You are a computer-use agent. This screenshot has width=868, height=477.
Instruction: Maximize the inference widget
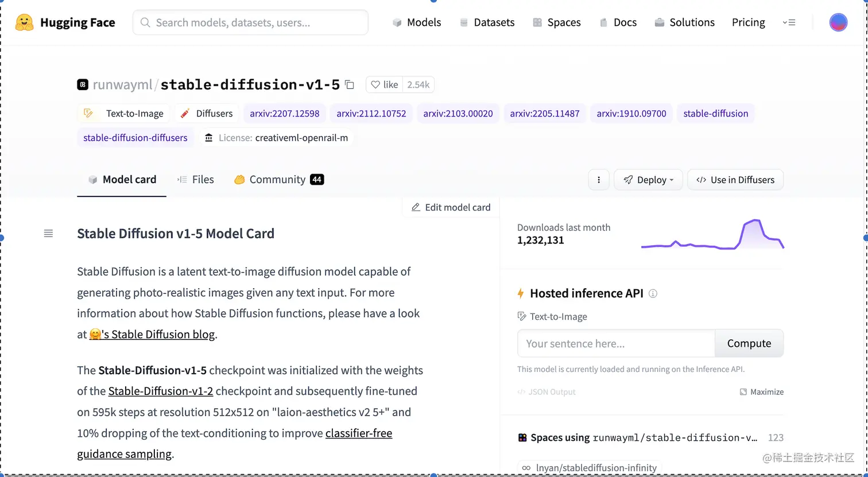coord(761,392)
